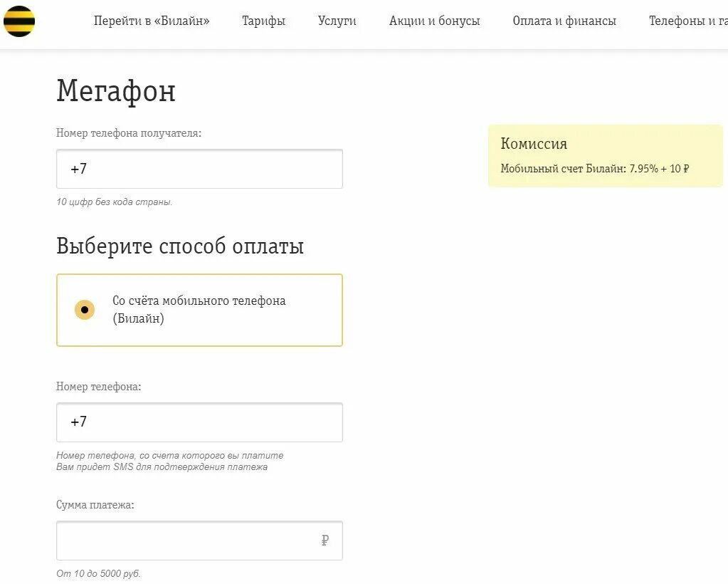728x584 pixels.
Task: Click the «Сумма платежа:» label
Action: 95,505
